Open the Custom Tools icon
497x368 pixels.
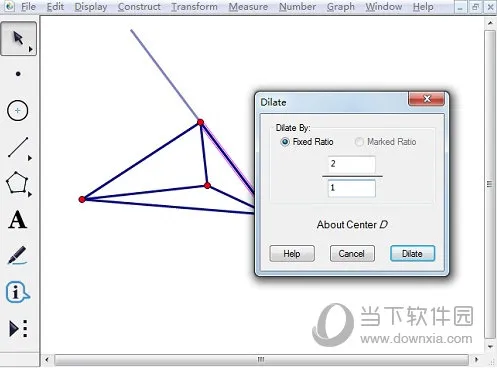click(18, 329)
